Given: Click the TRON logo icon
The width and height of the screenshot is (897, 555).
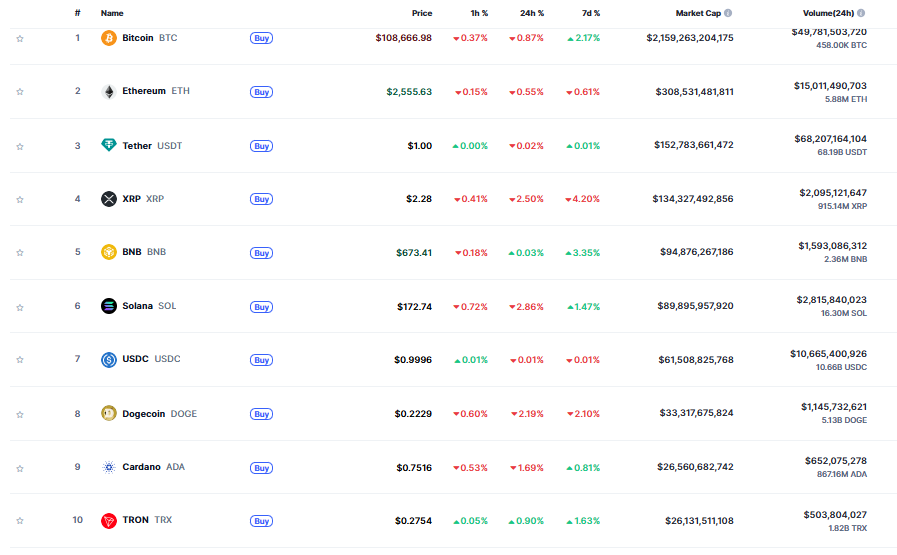Looking at the screenshot, I should coord(109,521).
